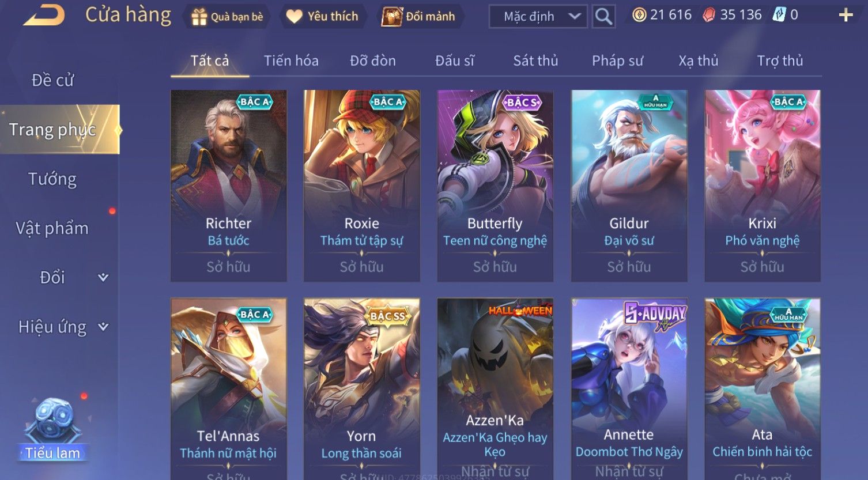Open Vật phẩm in the sidebar
Screen dimensions: 868x480
click(52, 228)
